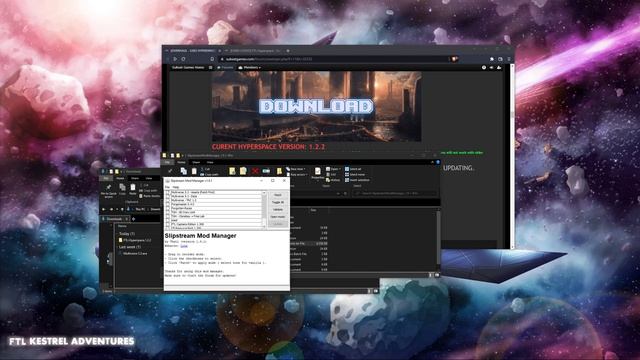
Task: Click the red Delete icon in Explorer ribbon
Action: 255,171
